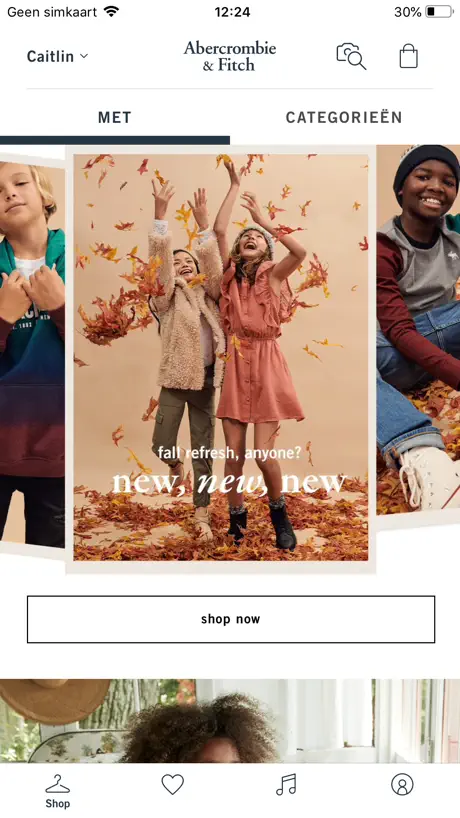Switch to the CATEGORIEËN tab
Image resolution: width=460 pixels, height=818 pixels.
[344, 117]
